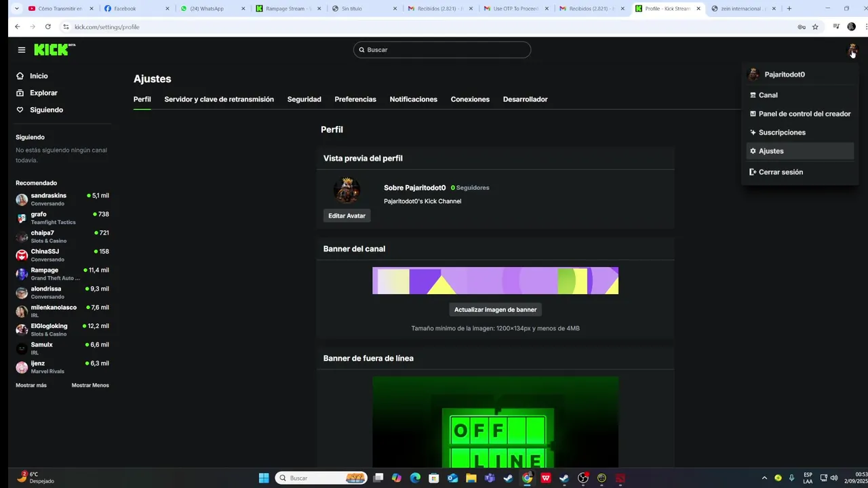
Task: Click the user avatar in top-right corner
Action: coord(852,49)
